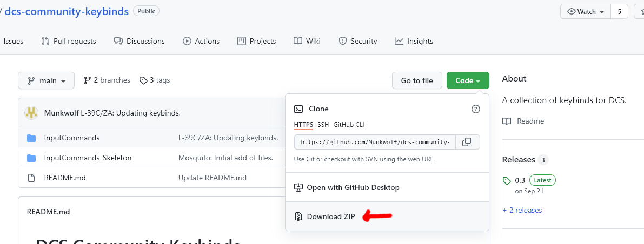644x244 pixels.
Task: Open the main branch selector dropdown
Action: tap(47, 80)
